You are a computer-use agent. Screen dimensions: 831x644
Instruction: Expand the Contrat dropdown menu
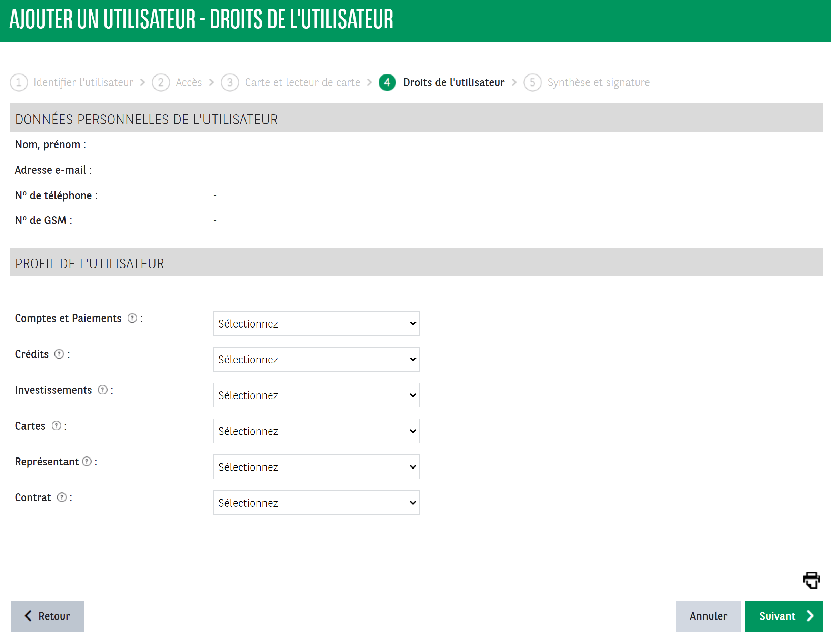pyautogui.click(x=316, y=503)
